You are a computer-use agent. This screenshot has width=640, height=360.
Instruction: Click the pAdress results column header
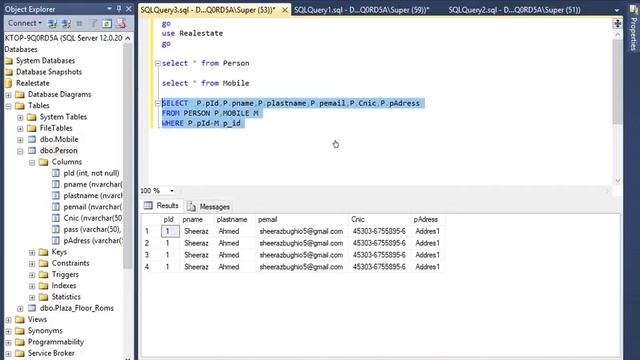pyautogui.click(x=427, y=220)
